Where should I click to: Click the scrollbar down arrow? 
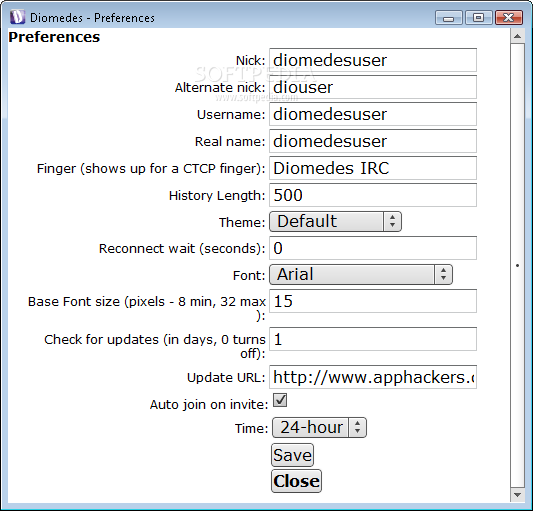tap(517, 495)
